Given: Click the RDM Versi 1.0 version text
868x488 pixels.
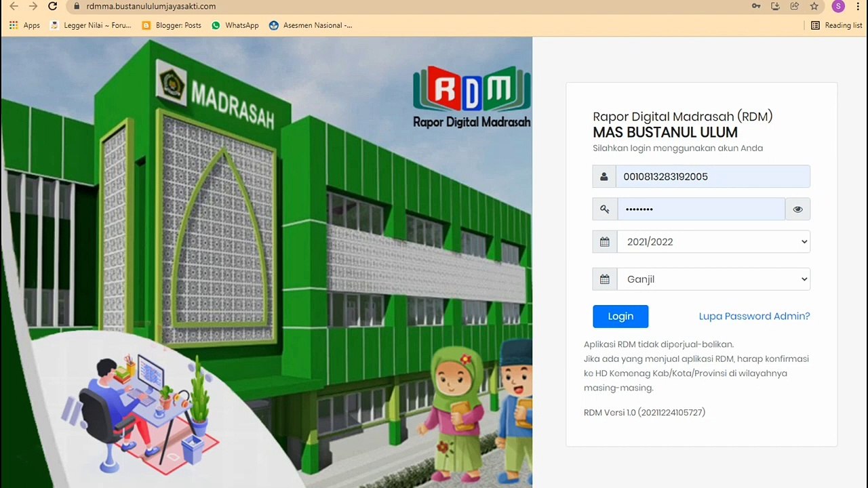Looking at the screenshot, I should pos(644,412).
